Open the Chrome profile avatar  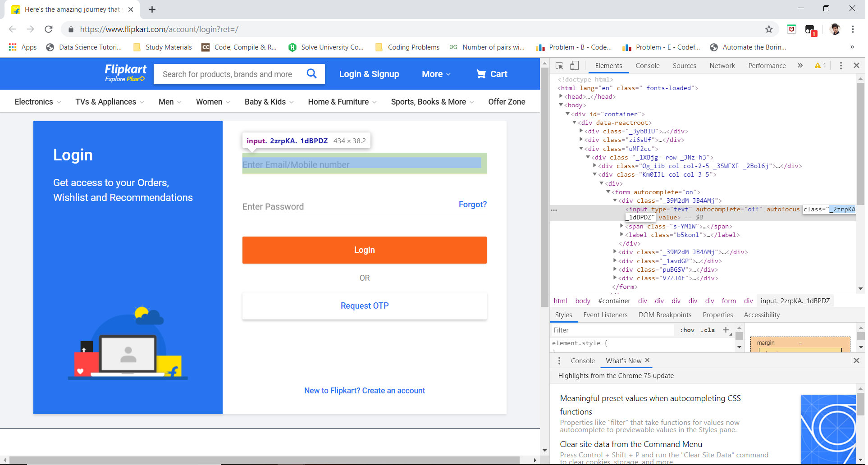pyautogui.click(x=835, y=29)
